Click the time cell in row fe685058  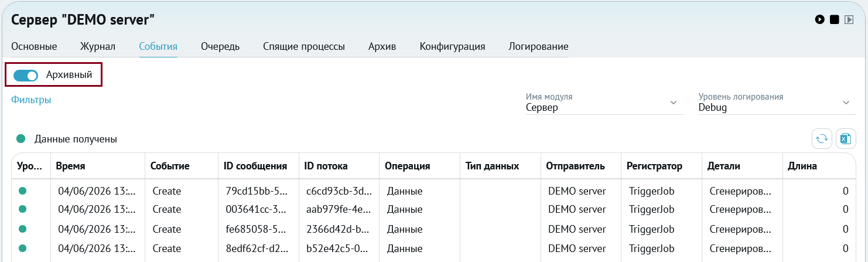click(98, 229)
